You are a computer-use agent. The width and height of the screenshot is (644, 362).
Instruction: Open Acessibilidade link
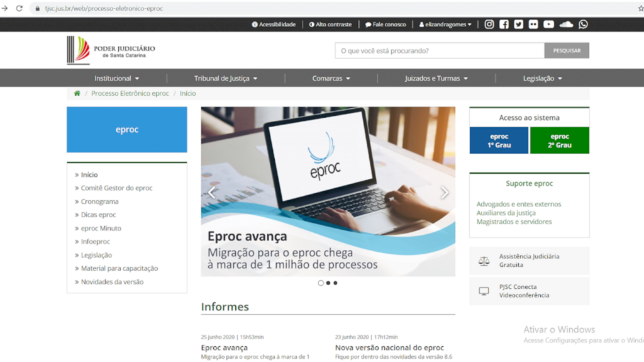(274, 25)
